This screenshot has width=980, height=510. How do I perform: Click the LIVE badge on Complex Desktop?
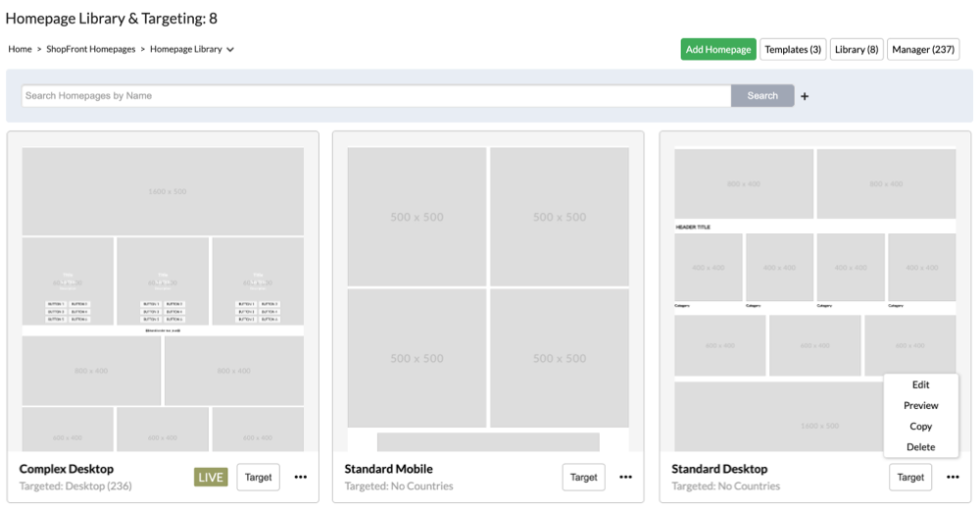pos(211,478)
